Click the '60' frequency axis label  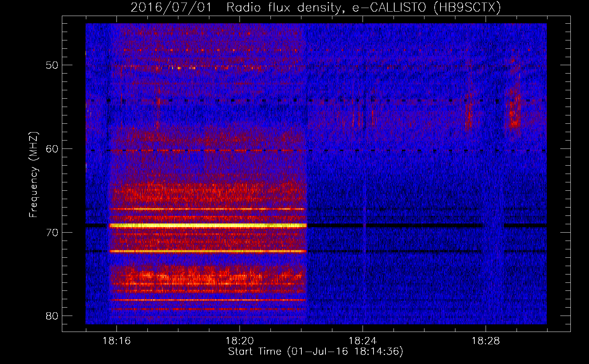pyautogui.click(x=52, y=149)
